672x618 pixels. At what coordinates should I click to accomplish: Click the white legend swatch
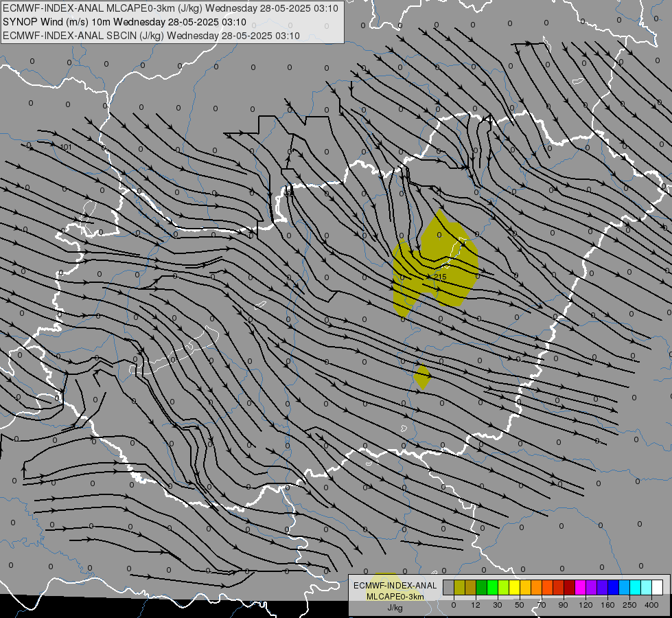(658, 587)
